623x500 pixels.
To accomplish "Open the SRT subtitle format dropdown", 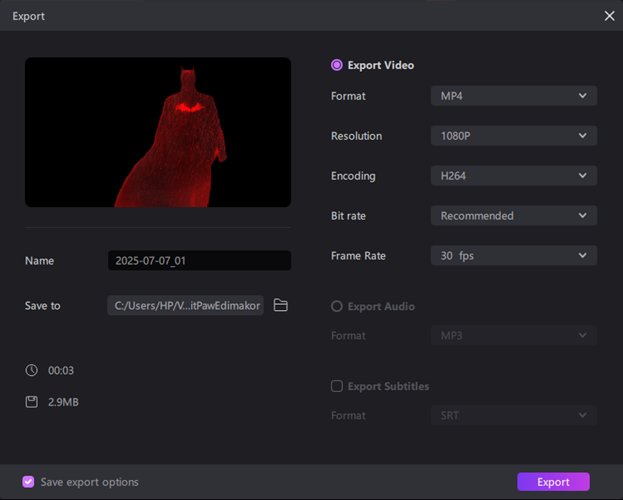I will click(x=514, y=415).
